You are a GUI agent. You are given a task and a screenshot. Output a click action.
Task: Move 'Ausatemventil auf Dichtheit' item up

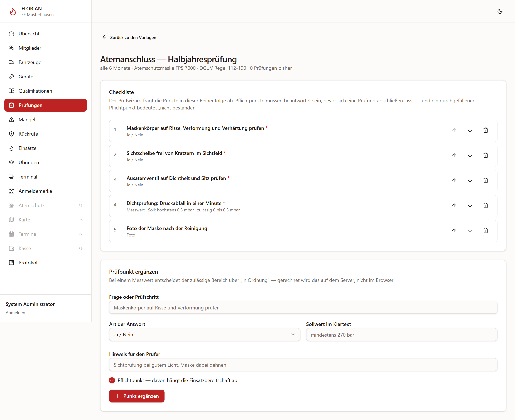tap(454, 180)
